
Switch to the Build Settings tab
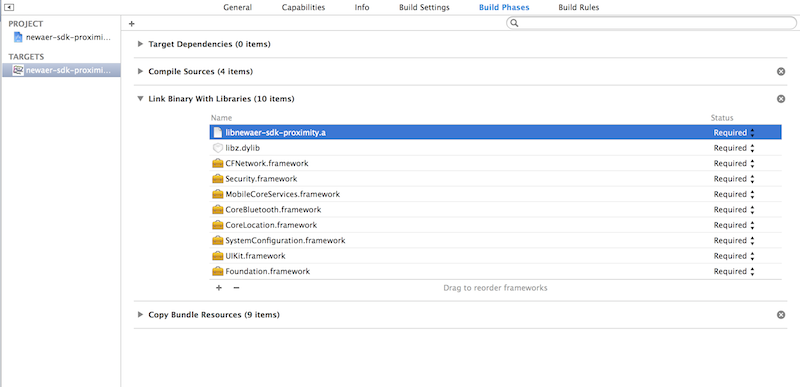point(424,8)
